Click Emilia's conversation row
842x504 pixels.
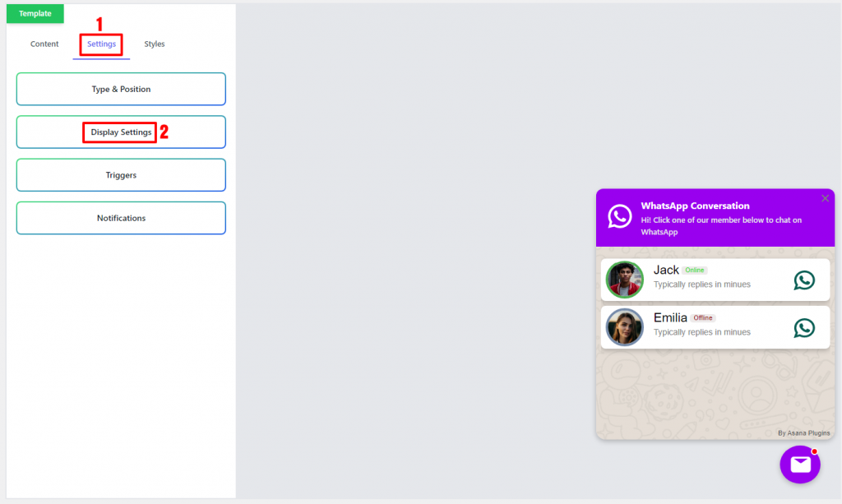tap(715, 327)
